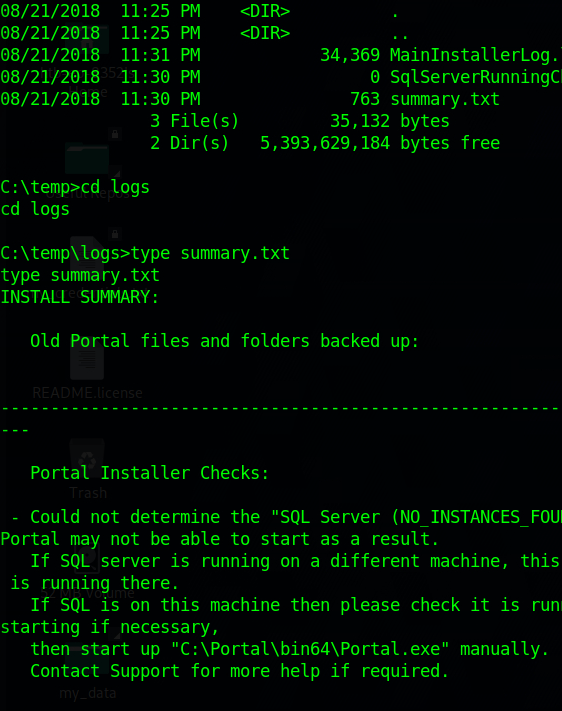The width and height of the screenshot is (562, 711).
Task: Click the lock emblem above Useful Repos folder
Action: [x=115, y=134]
